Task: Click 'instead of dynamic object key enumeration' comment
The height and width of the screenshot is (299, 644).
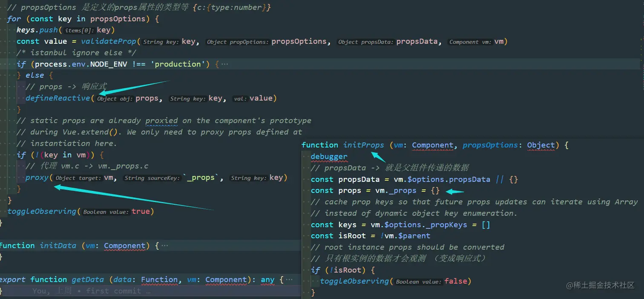Action: click(x=414, y=213)
